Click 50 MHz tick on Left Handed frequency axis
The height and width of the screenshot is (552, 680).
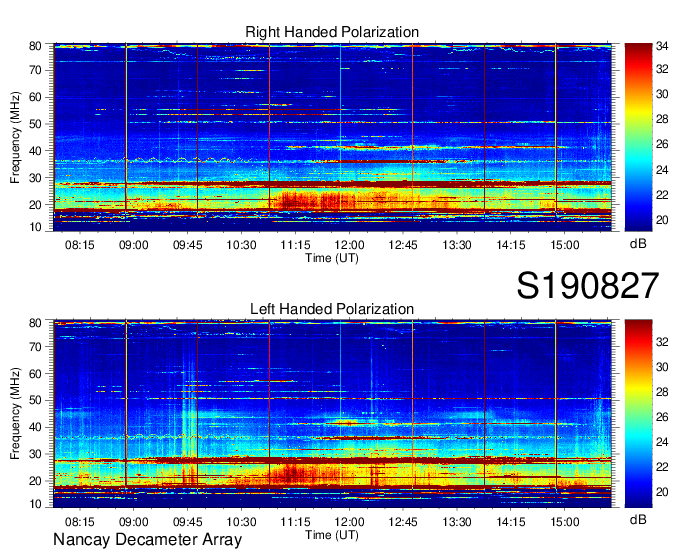pyautogui.click(x=35, y=400)
